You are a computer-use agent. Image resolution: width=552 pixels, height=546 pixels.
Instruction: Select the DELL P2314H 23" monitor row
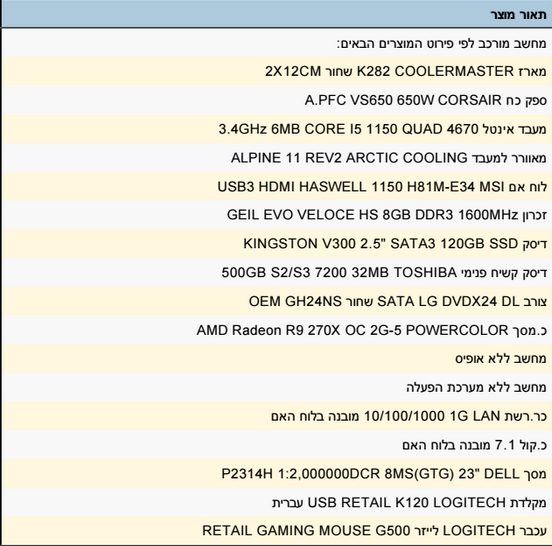(x=277, y=474)
